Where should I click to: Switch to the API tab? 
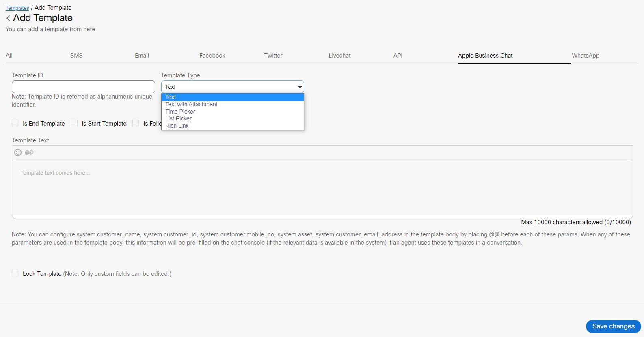398,56
